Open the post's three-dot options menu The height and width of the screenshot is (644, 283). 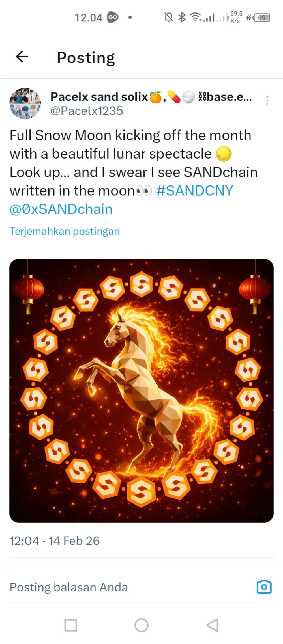tap(267, 101)
